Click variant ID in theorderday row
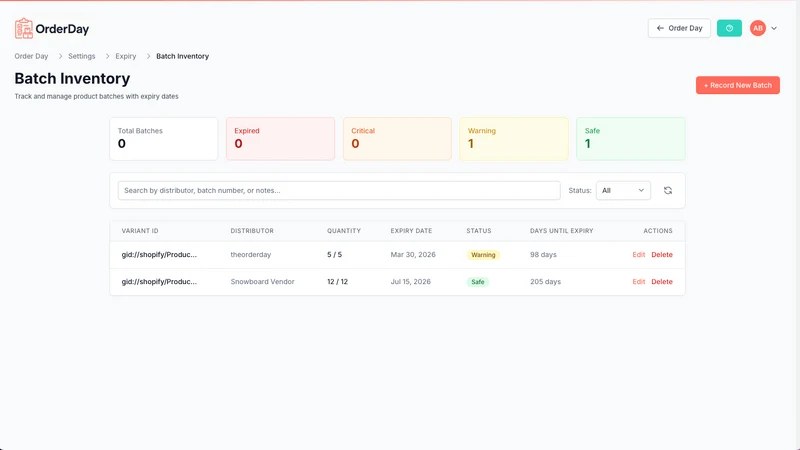 click(x=159, y=255)
